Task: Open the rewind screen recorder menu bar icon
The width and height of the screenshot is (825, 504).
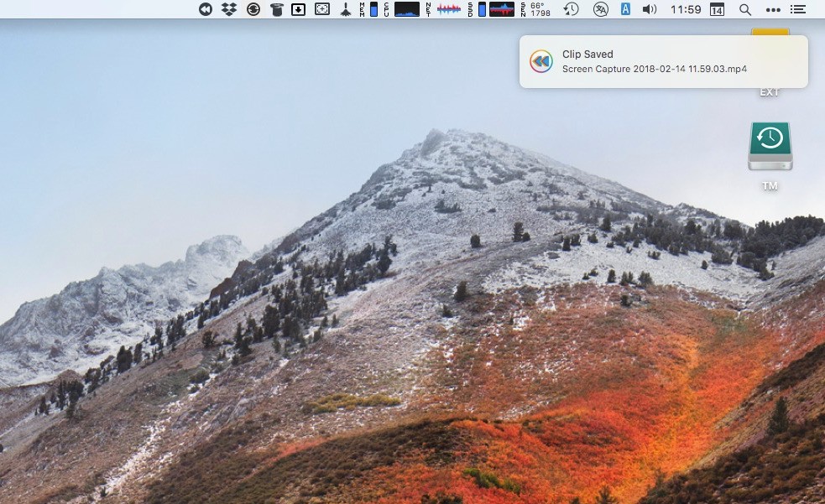Action: coord(205,9)
